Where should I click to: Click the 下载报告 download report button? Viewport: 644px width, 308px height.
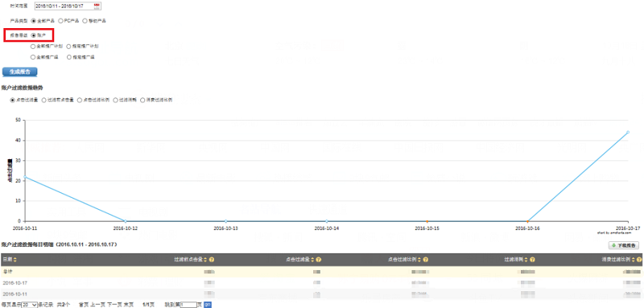[x=623, y=245]
